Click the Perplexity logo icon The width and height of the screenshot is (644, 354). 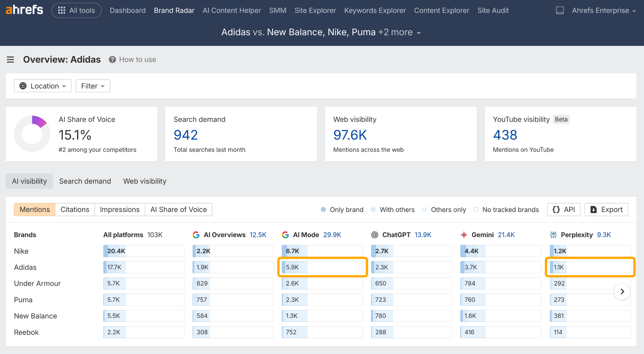553,235
